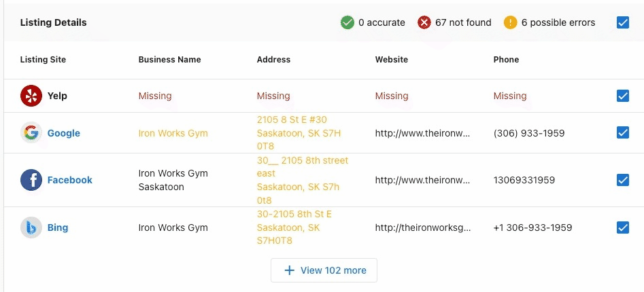Click the Yelp logo icon
The image size is (644, 292).
[x=31, y=96]
